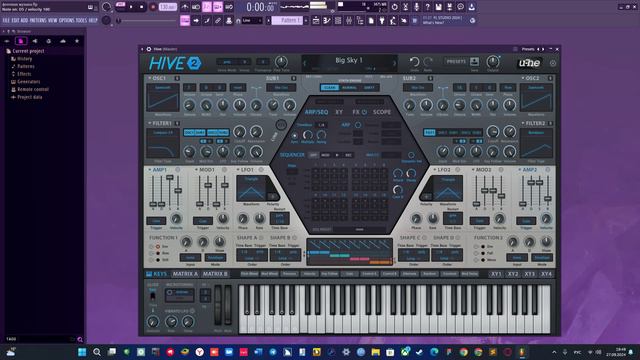The height and width of the screenshot is (360, 640).
Task: Click the Undo arrow in Hive
Action: [x=414, y=62]
